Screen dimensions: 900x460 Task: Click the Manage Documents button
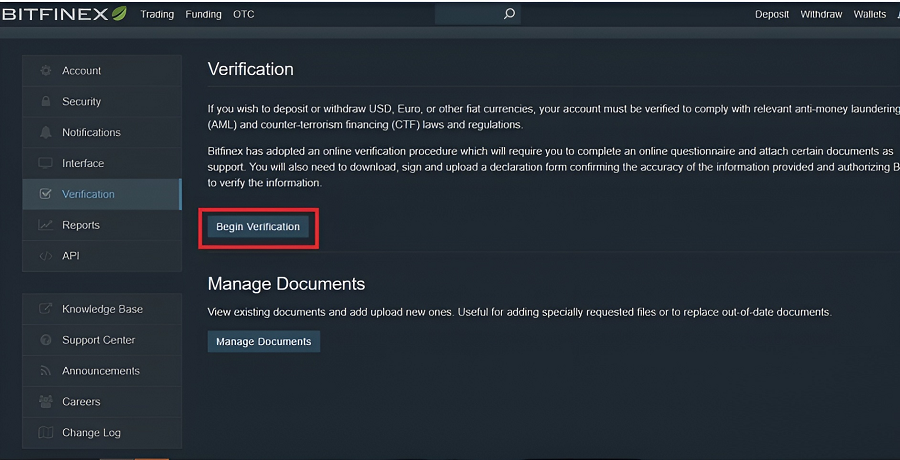pos(263,342)
